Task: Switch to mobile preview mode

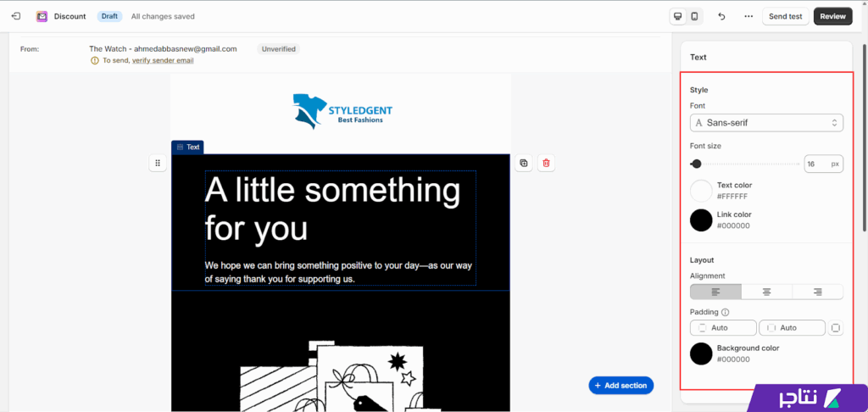Action: tap(695, 16)
